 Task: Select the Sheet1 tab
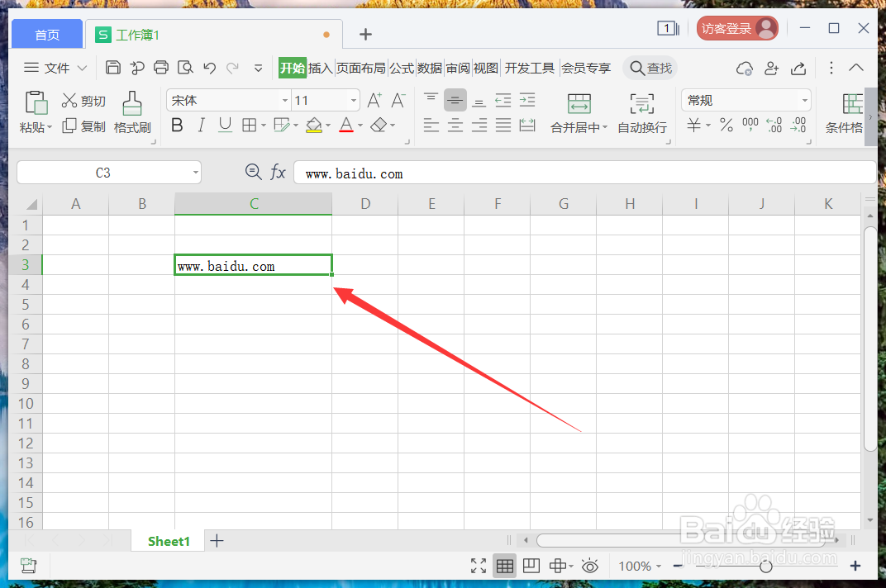(169, 541)
